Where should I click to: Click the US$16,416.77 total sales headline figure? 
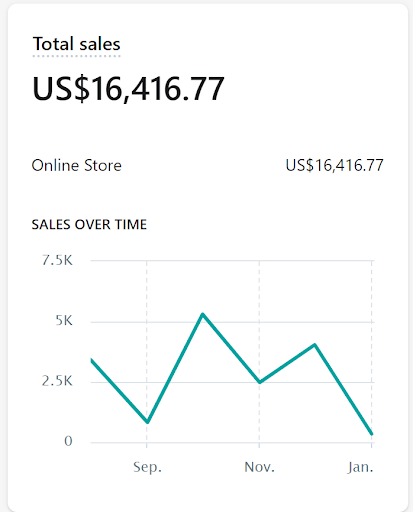coord(128,89)
